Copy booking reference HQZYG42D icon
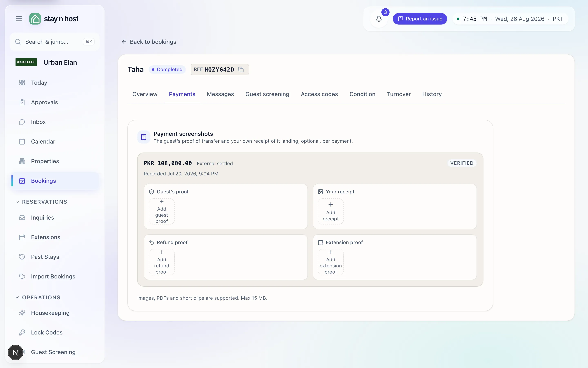The width and height of the screenshot is (588, 368). pyautogui.click(x=241, y=70)
